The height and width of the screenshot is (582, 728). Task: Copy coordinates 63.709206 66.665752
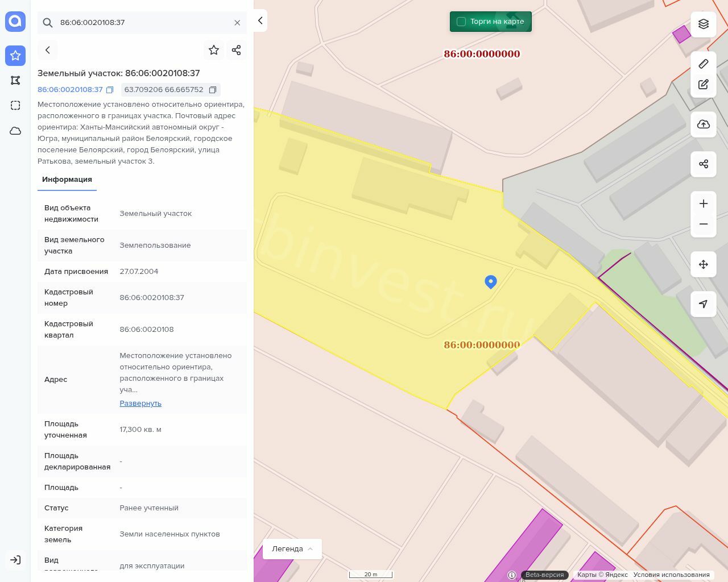click(213, 90)
